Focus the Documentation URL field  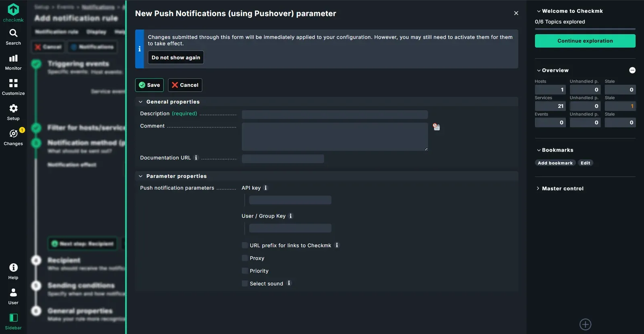click(x=283, y=159)
